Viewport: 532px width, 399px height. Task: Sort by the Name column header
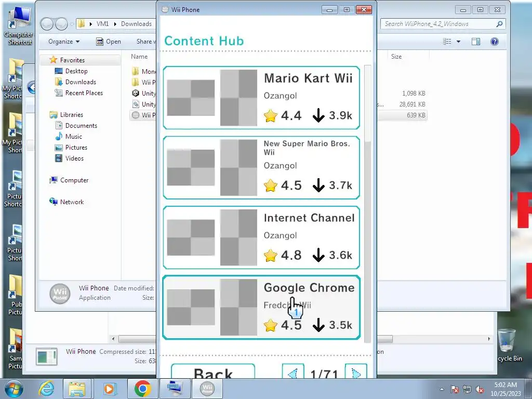139,56
